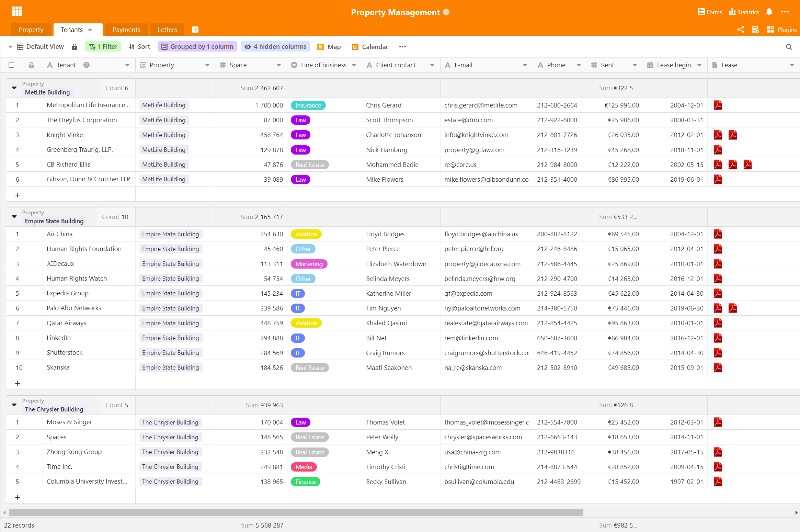Switch to the Payments tab

126,30
